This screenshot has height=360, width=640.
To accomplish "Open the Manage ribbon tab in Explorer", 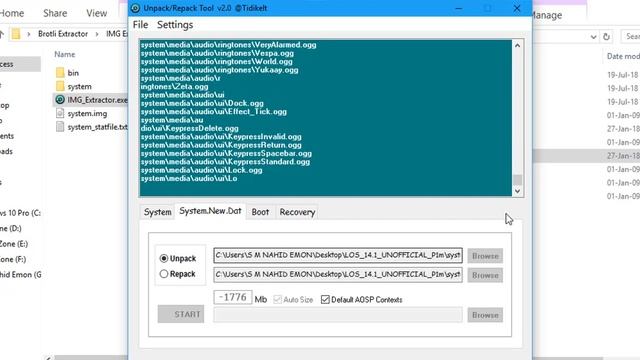I will click(x=547, y=15).
